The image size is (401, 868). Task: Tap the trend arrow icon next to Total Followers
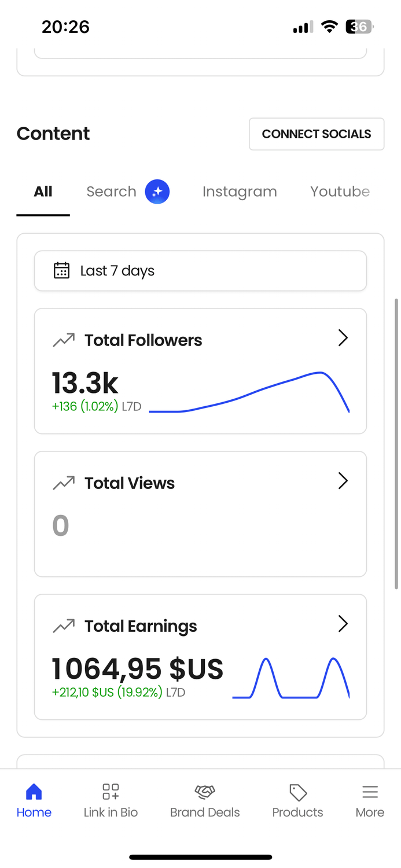click(x=64, y=340)
